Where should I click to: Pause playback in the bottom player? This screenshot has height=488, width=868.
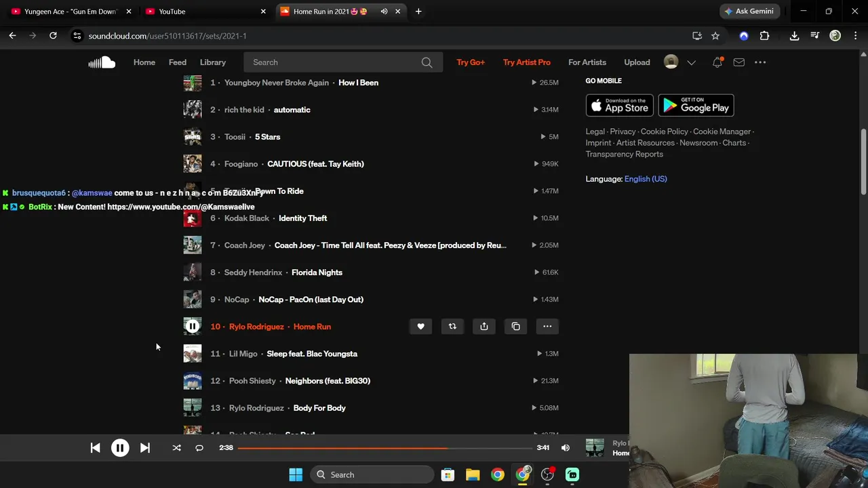(120, 447)
